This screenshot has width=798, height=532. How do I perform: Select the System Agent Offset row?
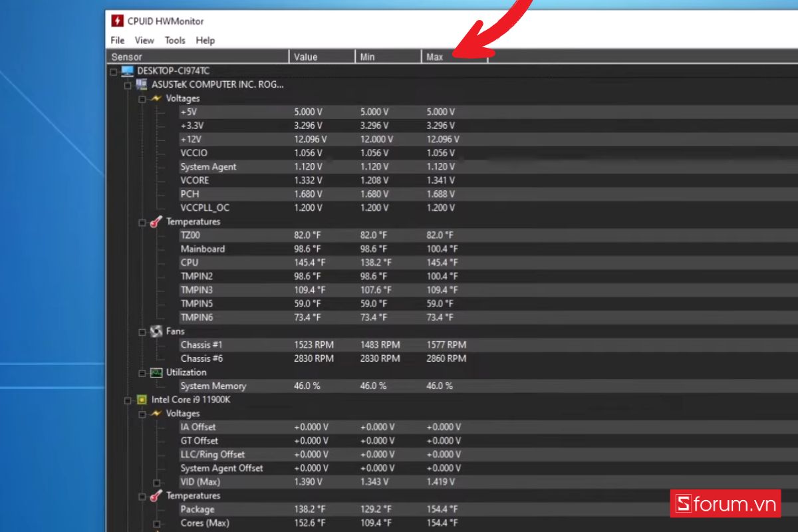[x=489, y=468]
